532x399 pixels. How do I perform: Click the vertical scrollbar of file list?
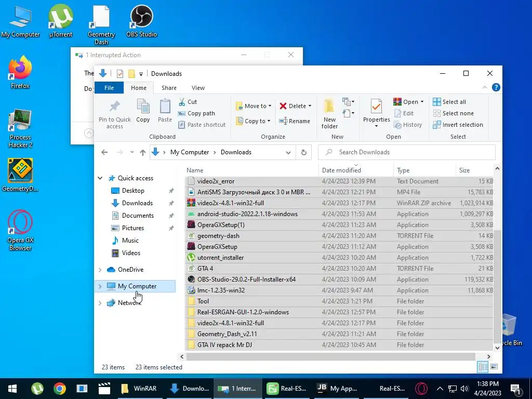(x=497, y=286)
